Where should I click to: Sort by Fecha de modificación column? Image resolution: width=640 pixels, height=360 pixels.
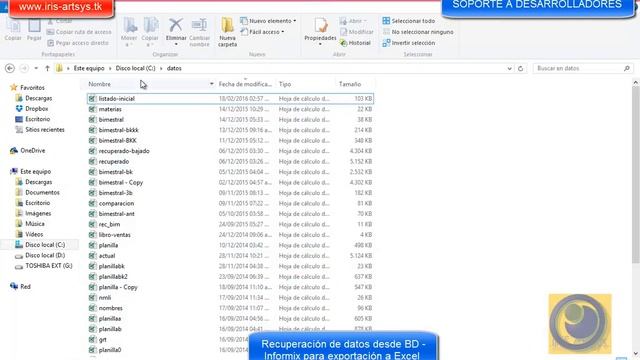[x=245, y=84]
